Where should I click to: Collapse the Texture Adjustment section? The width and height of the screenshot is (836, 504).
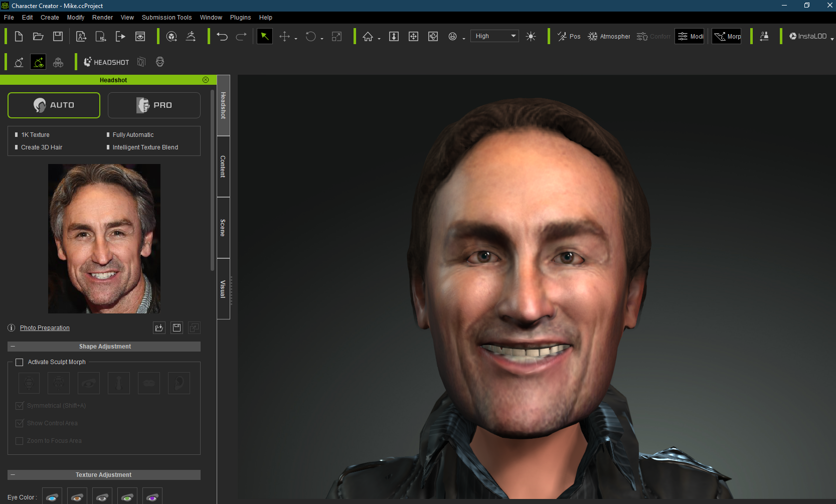click(x=13, y=475)
